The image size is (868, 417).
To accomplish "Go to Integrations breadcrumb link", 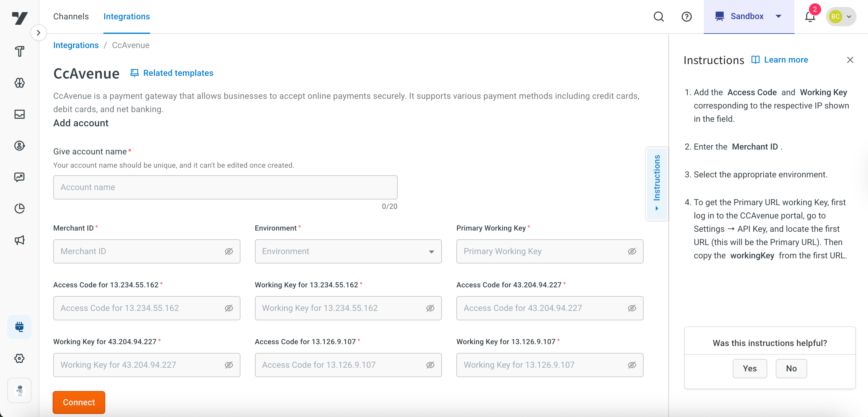I will pos(76,45).
